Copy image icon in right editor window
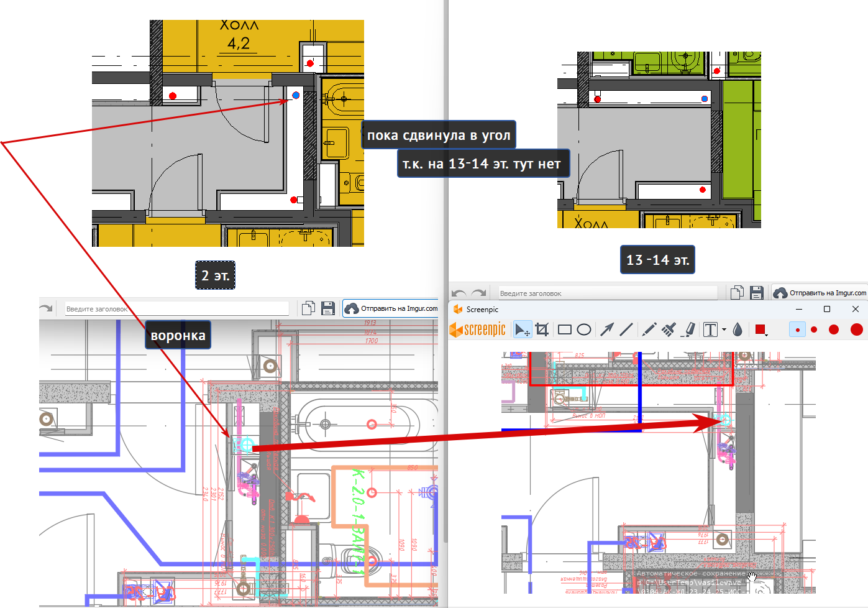This screenshot has height=608, width=868. pyautogui.click(x=737, y=293)
